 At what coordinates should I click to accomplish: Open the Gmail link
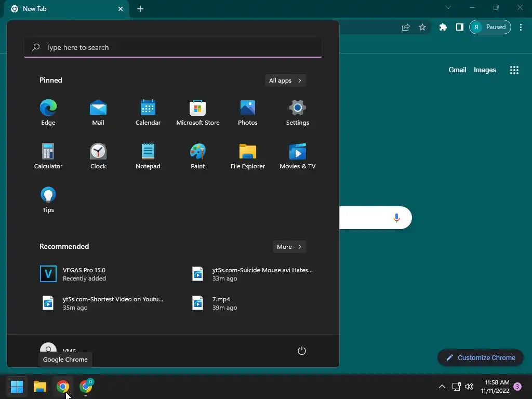pos(457,70)
